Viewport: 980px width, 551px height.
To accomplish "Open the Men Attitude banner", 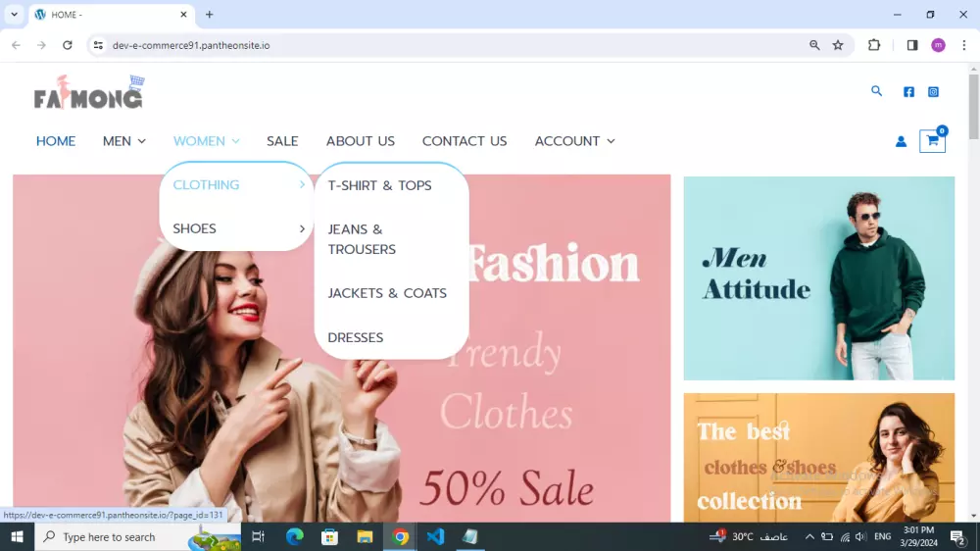I will pyautogui.click(x=818, y=278).
